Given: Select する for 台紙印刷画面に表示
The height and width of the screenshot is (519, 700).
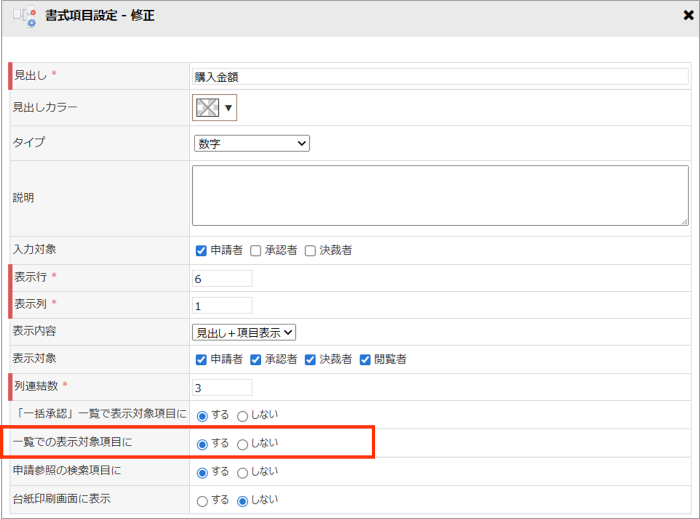Looking at the screenshot, I should (203, 500).
